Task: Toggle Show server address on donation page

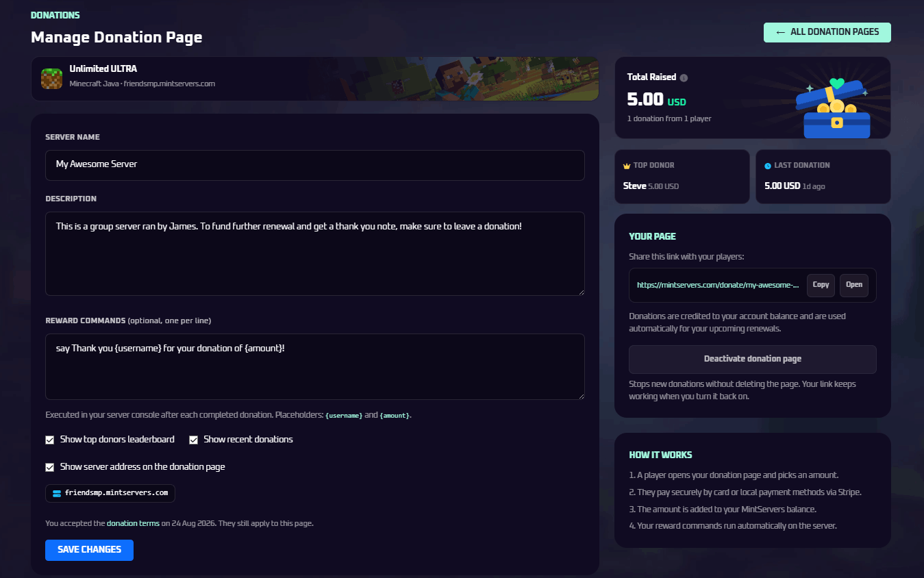Action: pos(49,467)
